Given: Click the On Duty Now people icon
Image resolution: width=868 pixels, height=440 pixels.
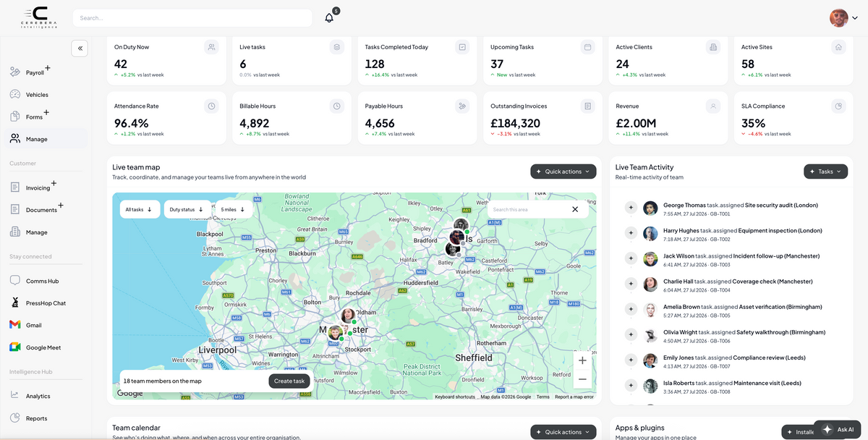Looking at the screenshot, I should click(x=211, y=47).
